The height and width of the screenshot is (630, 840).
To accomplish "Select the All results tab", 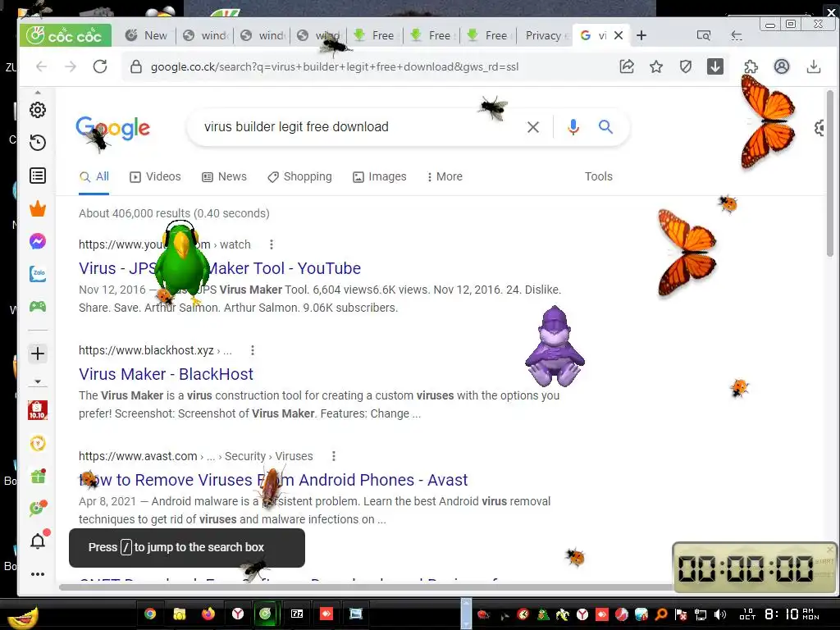I will 94,177.
